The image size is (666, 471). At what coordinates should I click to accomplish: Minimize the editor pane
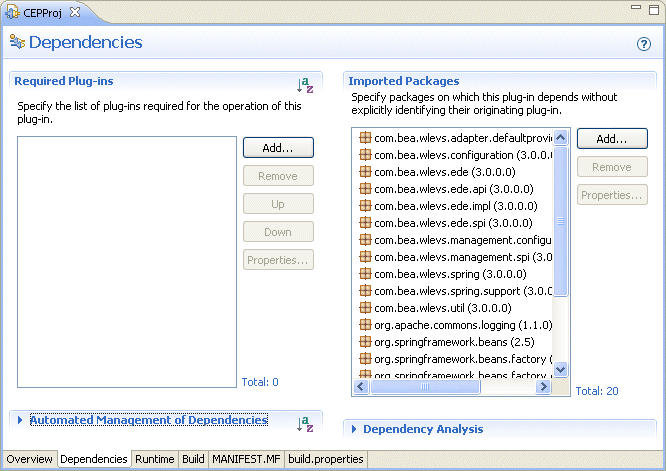click(636, 7)
